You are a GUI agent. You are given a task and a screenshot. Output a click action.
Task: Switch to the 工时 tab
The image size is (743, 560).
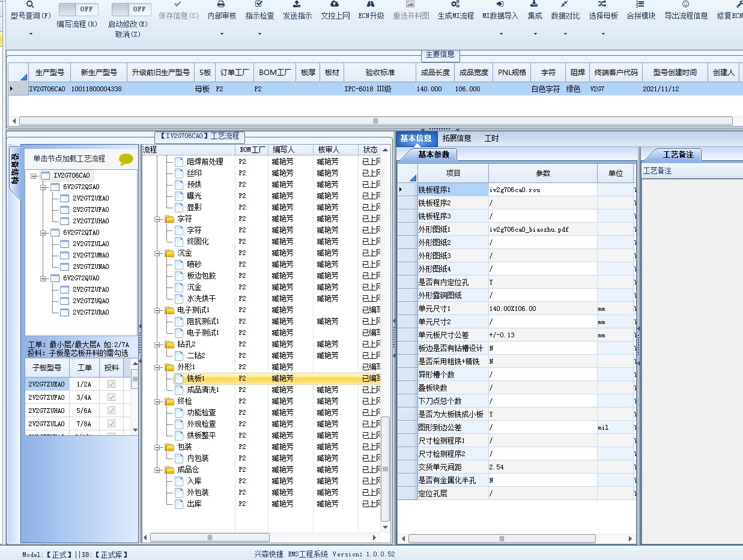click(x=491, y=139)
